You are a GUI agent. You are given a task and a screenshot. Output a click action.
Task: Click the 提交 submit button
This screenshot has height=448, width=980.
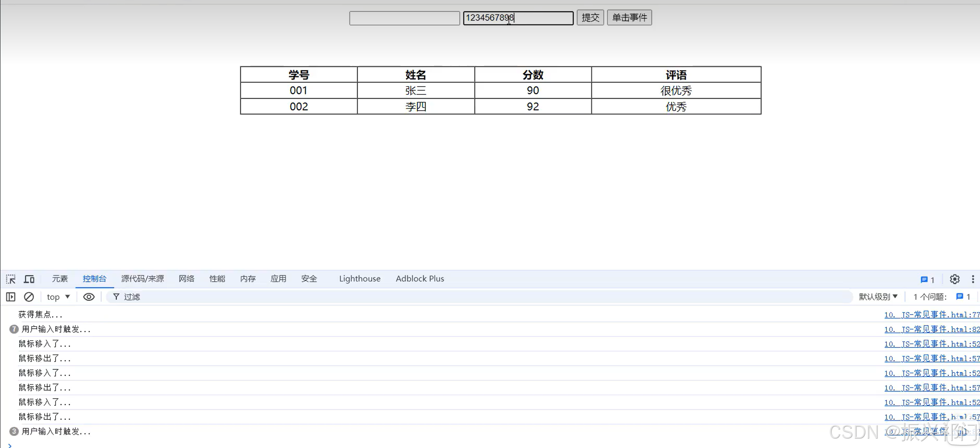pyautogui.click(x=590, y=17)
